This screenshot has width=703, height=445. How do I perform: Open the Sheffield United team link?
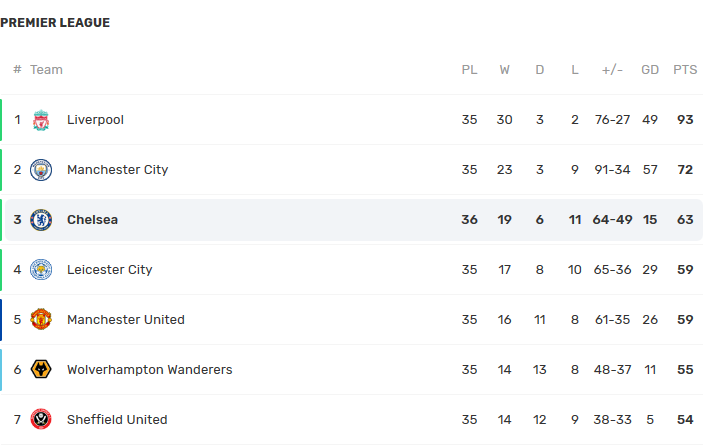click(x=117, y=420)
